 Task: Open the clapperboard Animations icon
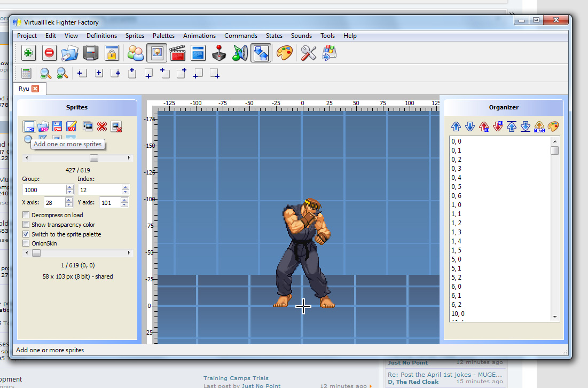pyautogui.click(x=177, y=53)
